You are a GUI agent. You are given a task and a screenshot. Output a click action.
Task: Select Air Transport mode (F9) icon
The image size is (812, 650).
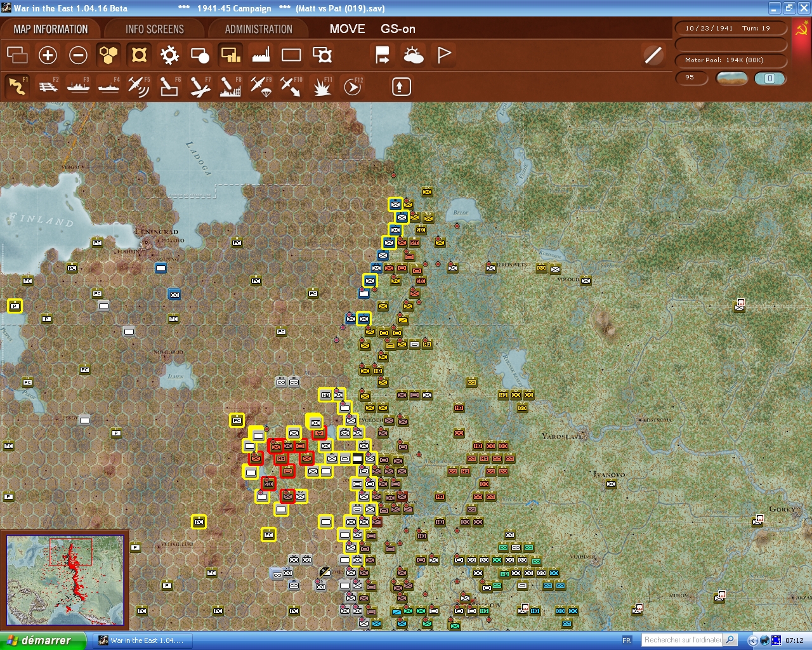(x=261, y=86)
